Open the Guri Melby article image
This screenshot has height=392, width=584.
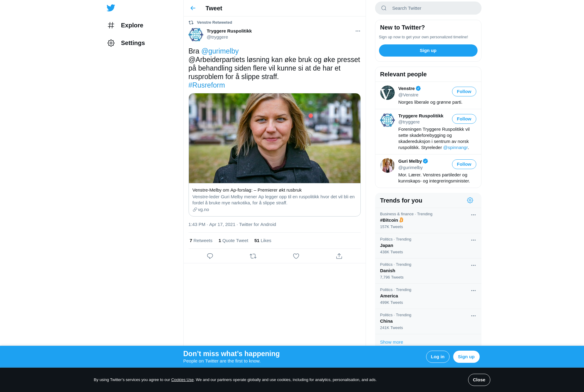point(274,138)
